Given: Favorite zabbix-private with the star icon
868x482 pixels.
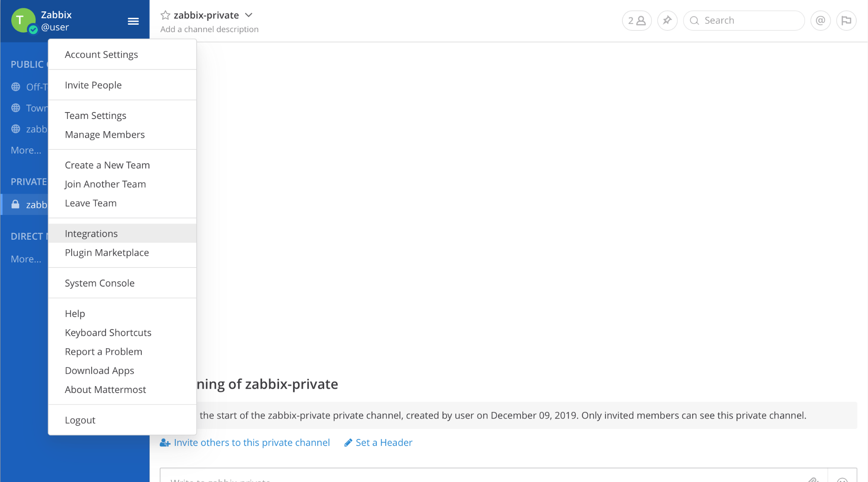Looking at the screenshot, I should click(165, 15).
